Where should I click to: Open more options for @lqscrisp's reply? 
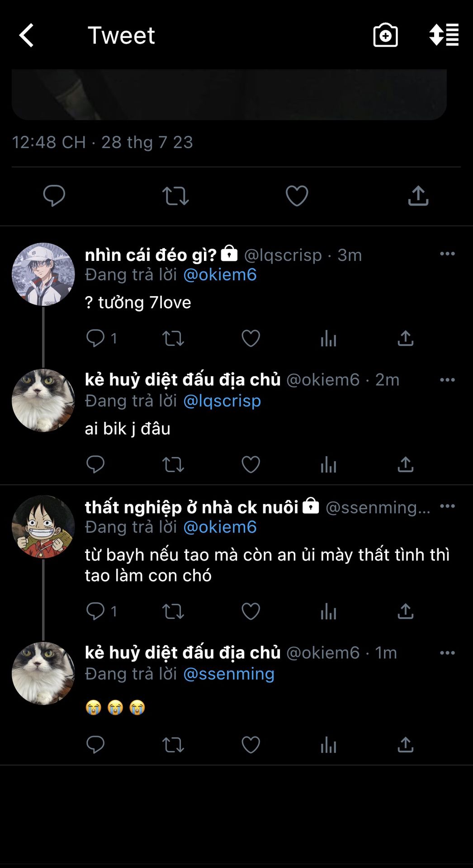pyautogui.click(x=447, y=254)
